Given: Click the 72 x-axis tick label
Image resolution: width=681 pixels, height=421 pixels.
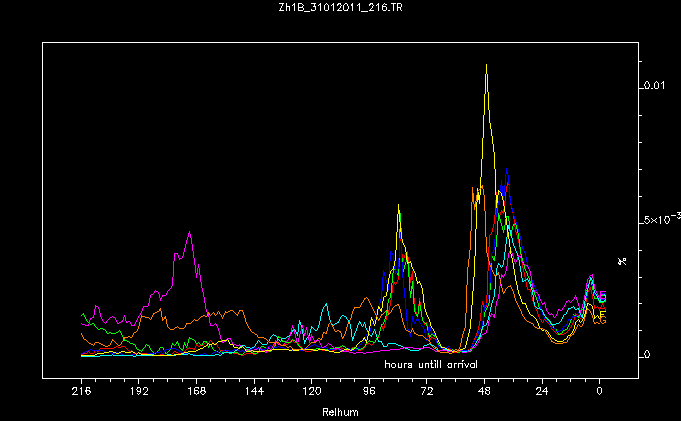Looking at the screenshot, I should tap(427, 395).
